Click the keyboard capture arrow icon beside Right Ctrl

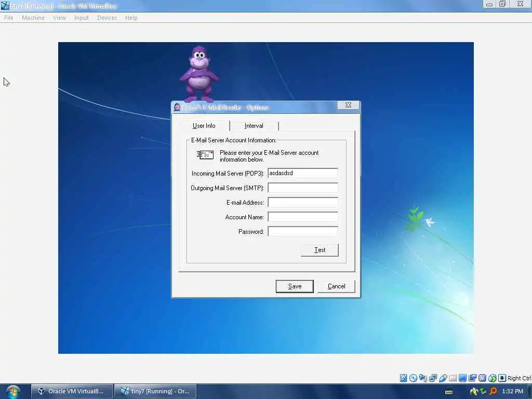(502, 378)
